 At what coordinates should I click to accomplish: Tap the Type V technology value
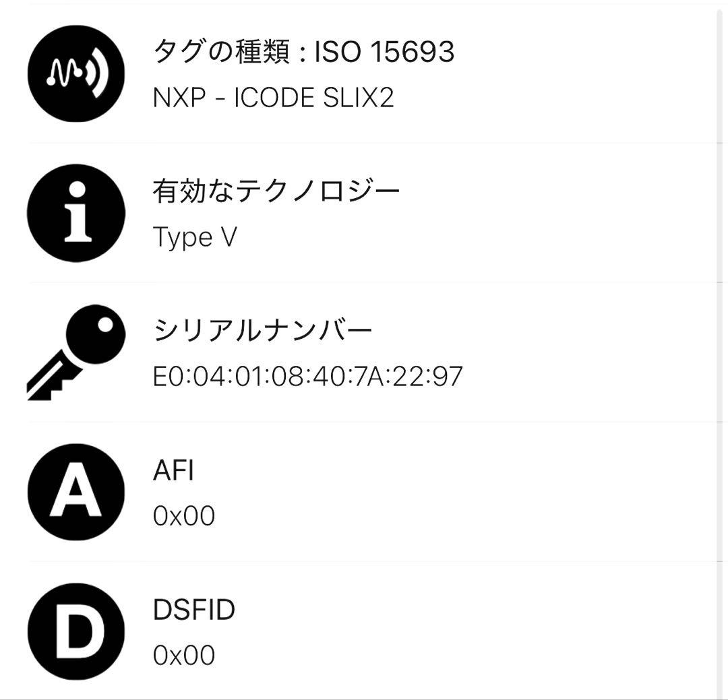[195, 237]
